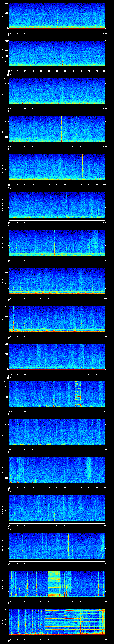Click the spectrogram panel starting at 16:23:00
The height and width of the screenshot is (644, 114).
[57, 394]
